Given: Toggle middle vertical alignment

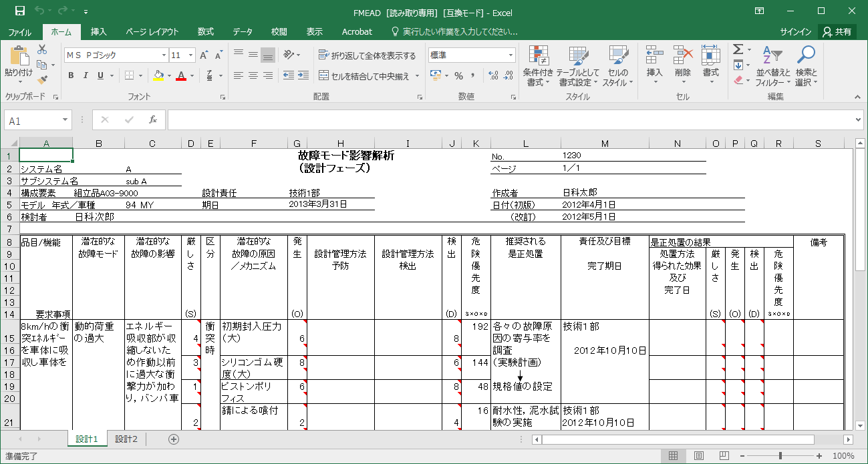Looking at the screenshot, I should click(x=253, y=55).
